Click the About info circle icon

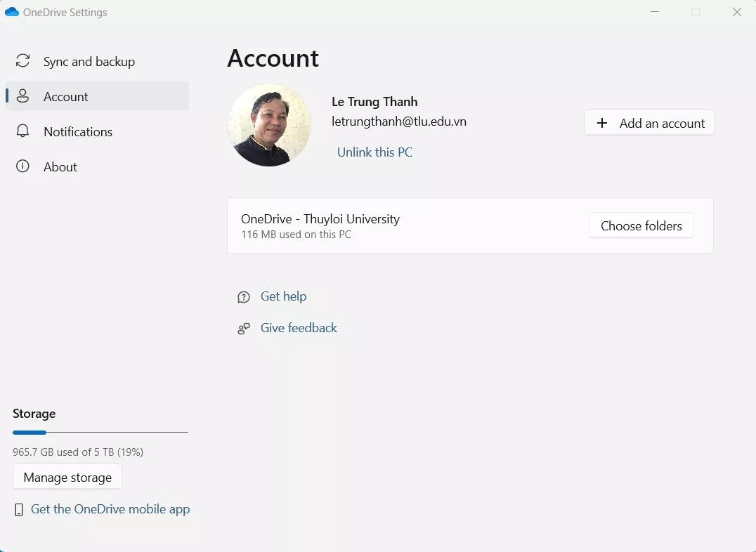pyautogui.click(x=22, y=166)
